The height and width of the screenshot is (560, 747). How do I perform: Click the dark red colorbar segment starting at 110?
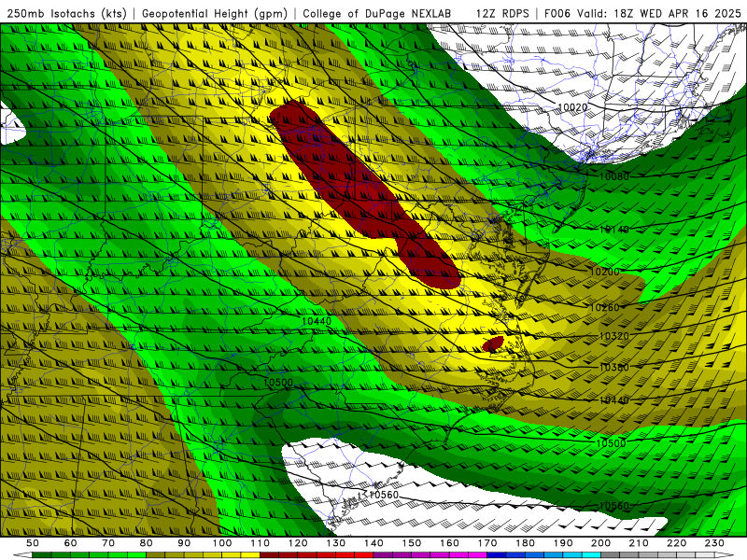[x=270, y=555]
